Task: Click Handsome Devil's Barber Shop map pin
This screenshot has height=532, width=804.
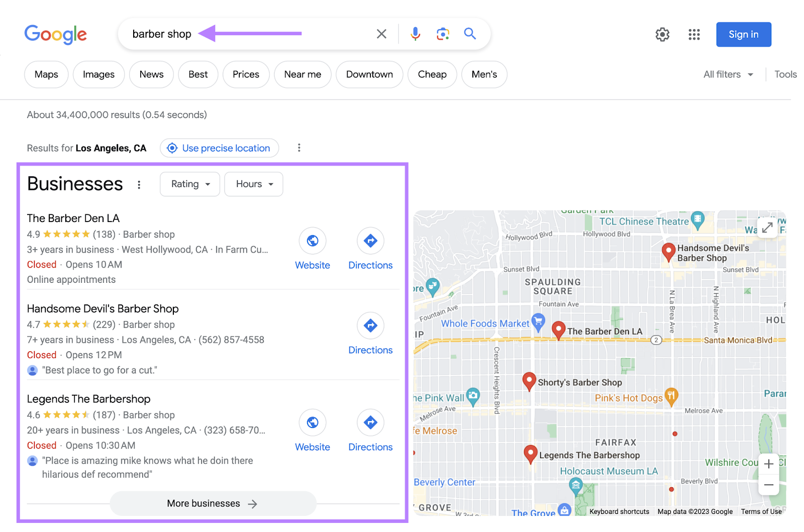Action: 668,252
